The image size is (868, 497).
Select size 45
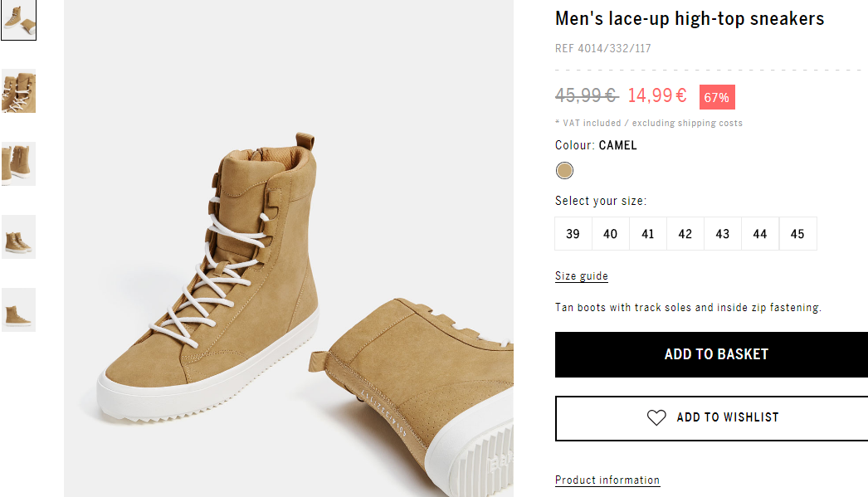click(x=797, y=233)
